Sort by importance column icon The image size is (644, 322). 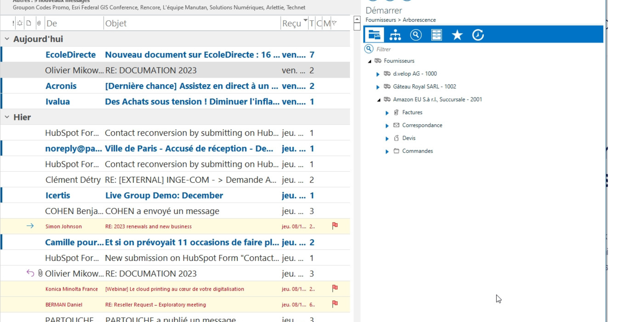click(x=13, y=23)
